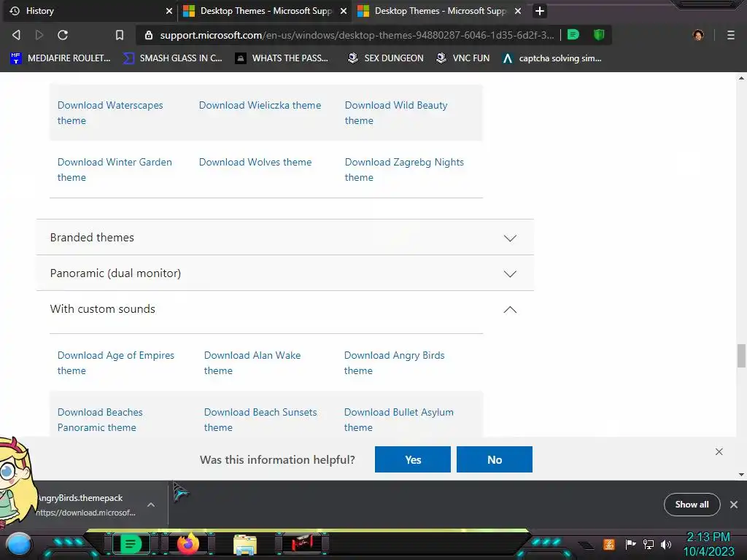Open the browser hamburger menu
Image resolution: width=747 pixels, height=560 pixels.
click(x=731, y=35)
